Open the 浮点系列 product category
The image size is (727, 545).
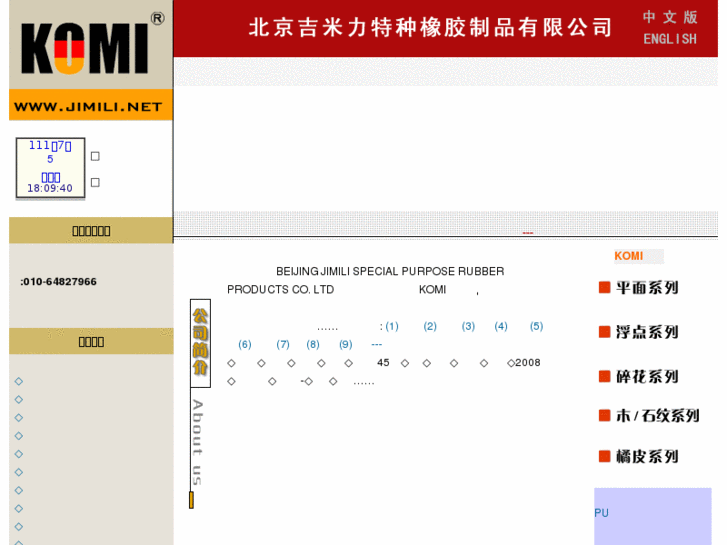[x=647, y=332]
